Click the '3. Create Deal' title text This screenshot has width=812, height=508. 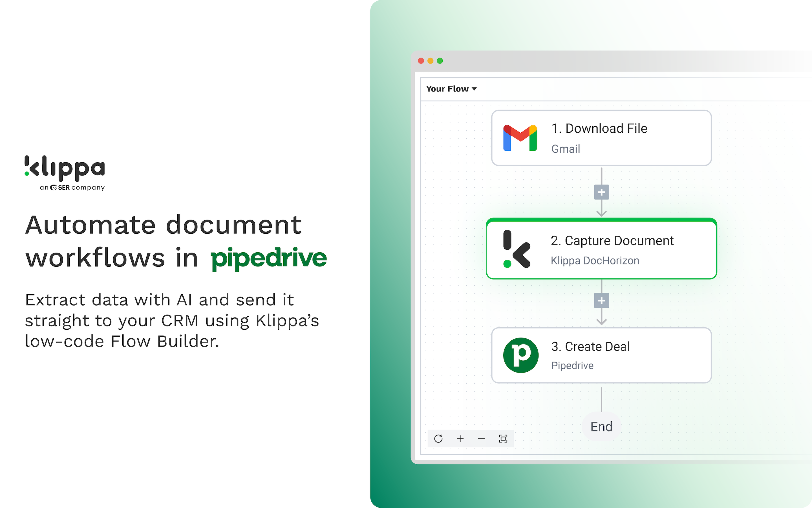click(591, 346)
